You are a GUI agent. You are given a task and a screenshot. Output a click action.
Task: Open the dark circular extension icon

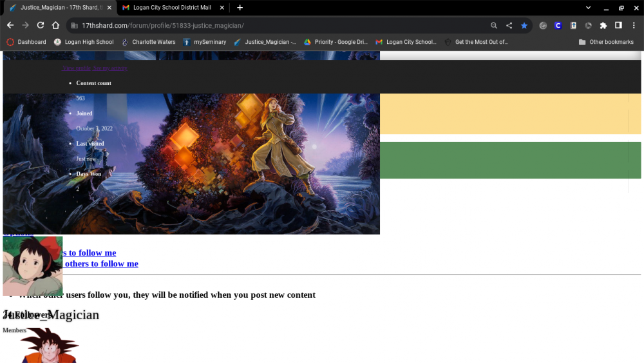[x=588, y=26]
